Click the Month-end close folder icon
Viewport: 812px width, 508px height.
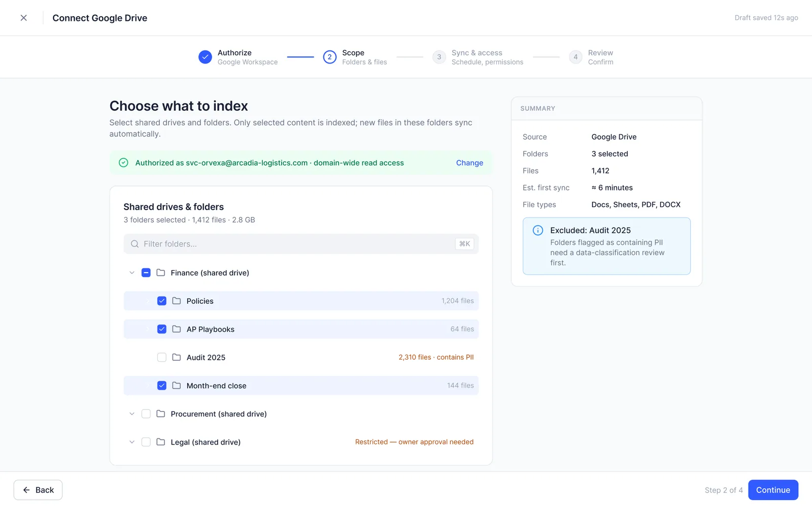177,386
